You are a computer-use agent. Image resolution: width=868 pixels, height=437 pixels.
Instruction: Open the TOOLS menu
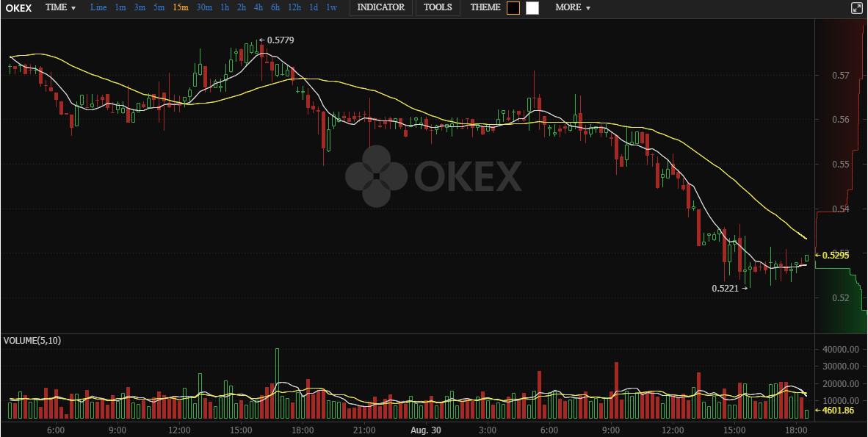[438, 8]
